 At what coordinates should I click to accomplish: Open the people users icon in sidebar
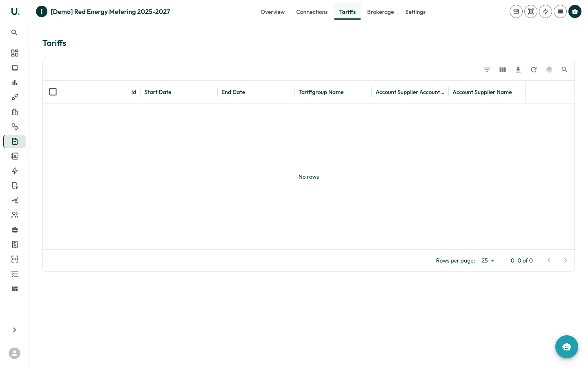[15, 215]
